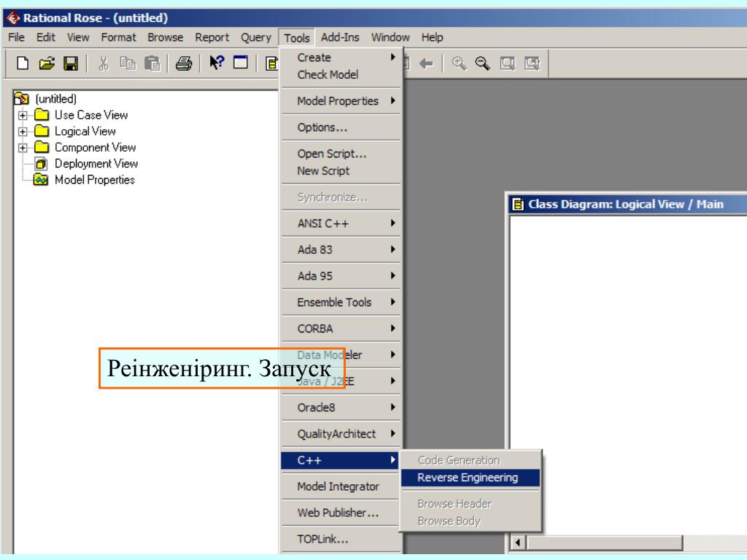Click the Class Diagram window title bar
The image size is (747, 560).
pyautogui.click(x=628, y=204)
